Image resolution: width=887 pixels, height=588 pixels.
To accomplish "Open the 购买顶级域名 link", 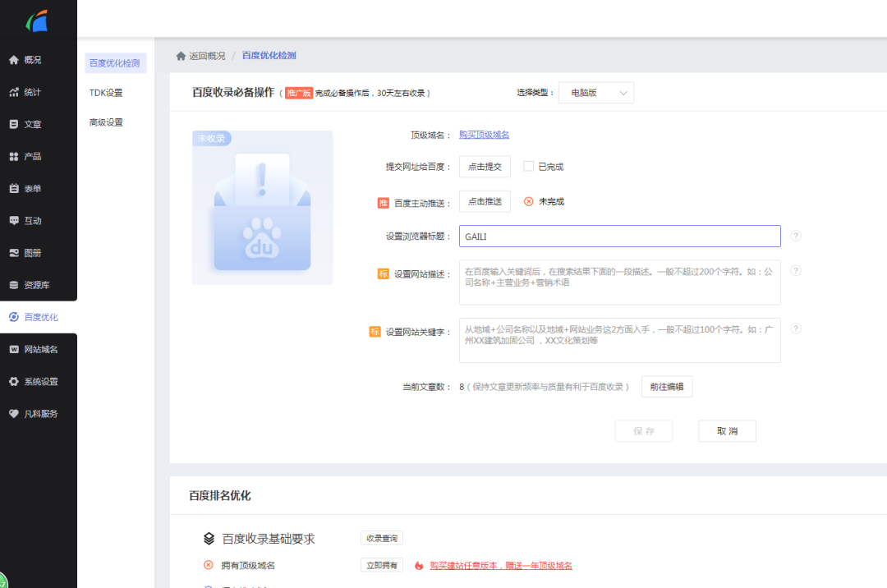I will pyautogui.click(x=485, y=135).
